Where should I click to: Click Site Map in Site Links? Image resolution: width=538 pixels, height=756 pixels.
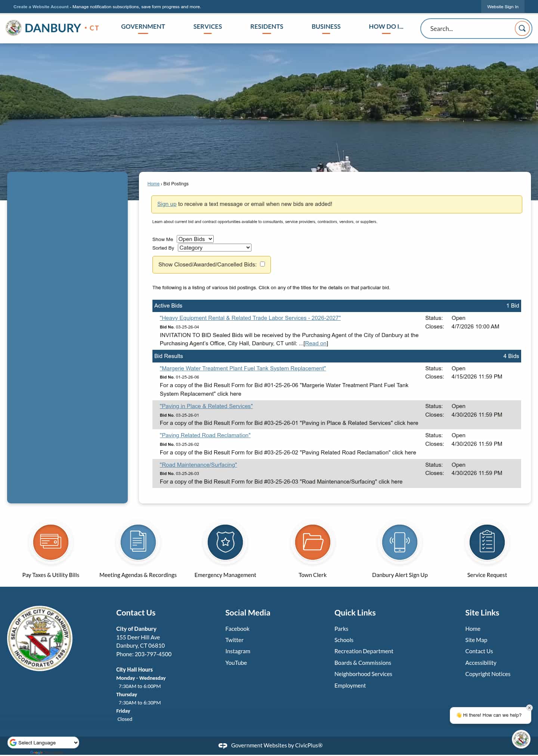tap(476, 640)
